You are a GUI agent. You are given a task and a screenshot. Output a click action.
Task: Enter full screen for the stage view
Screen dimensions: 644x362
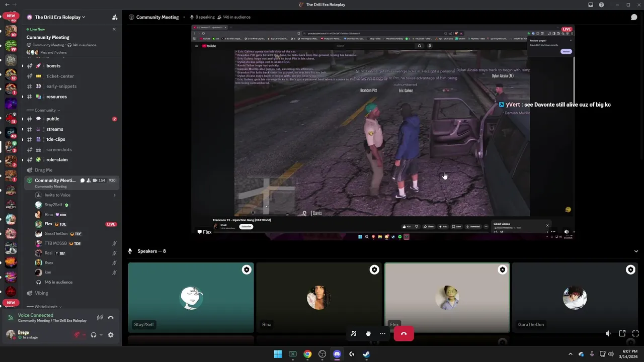point(635,333)
